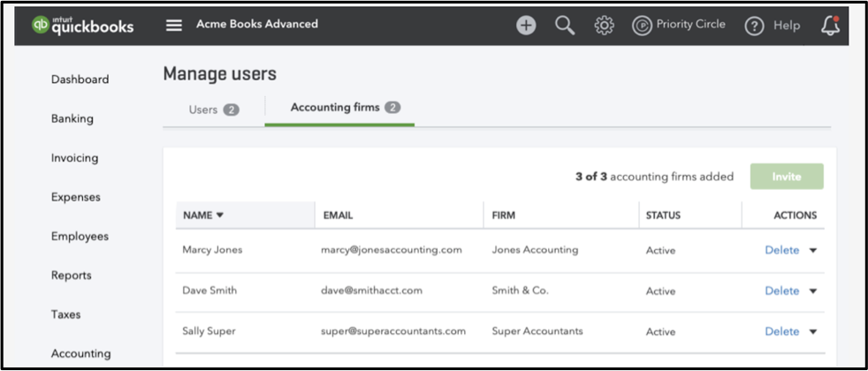Click the Invite button
Viewport: 868px width, 371px height.
[x=787, y=177]
